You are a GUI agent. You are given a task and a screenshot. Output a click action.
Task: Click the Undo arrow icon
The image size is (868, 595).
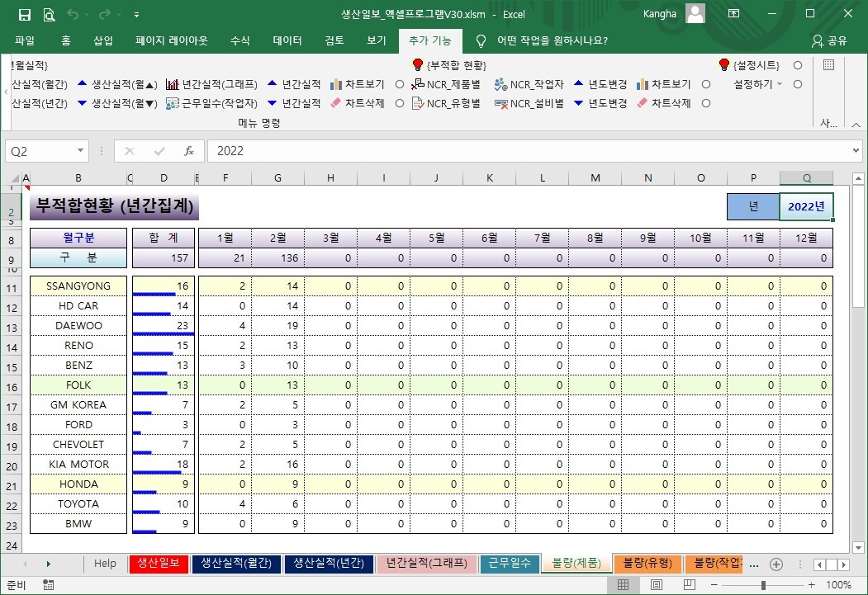(x=73, y=14)
